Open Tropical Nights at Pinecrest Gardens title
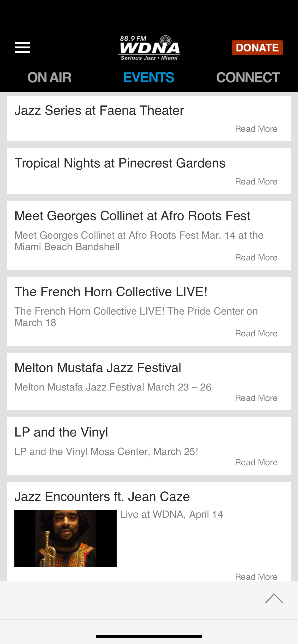Screen dimensions: 298x644 point(120,163)
